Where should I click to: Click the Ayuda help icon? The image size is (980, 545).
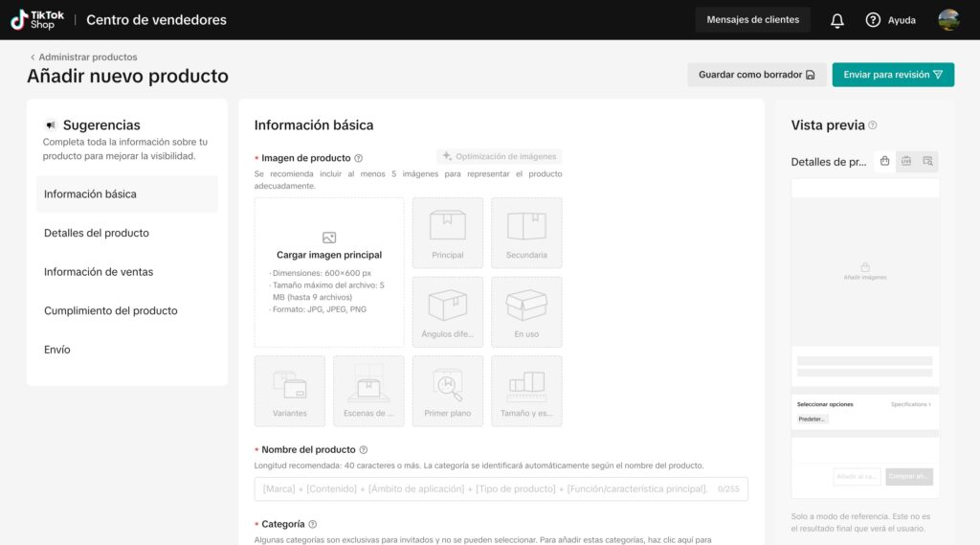coord(873,20)
